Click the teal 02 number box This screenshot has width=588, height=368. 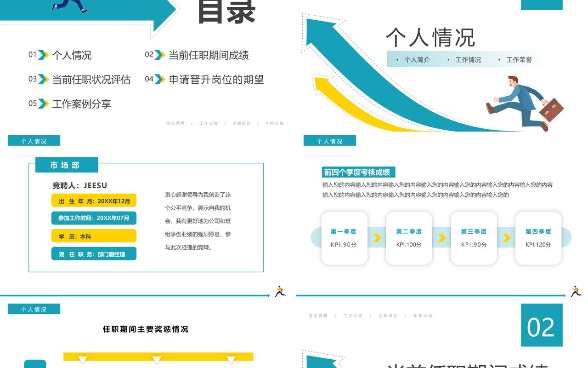(542, 325)
